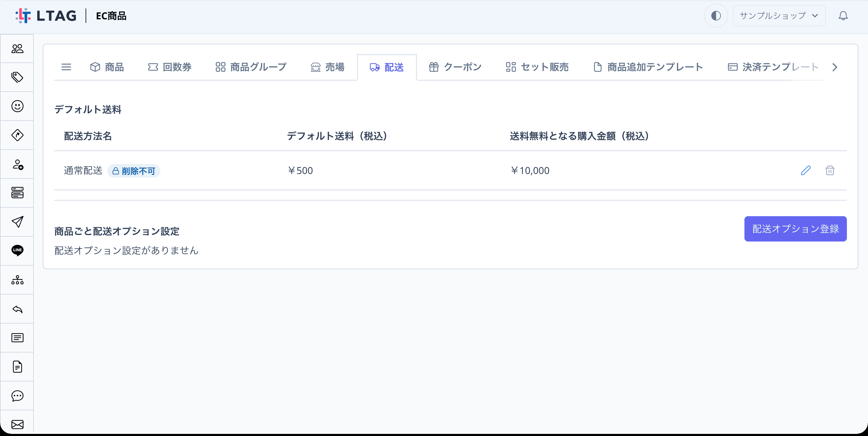
Task: Open the notifications bell
Action: pos(843,16)
